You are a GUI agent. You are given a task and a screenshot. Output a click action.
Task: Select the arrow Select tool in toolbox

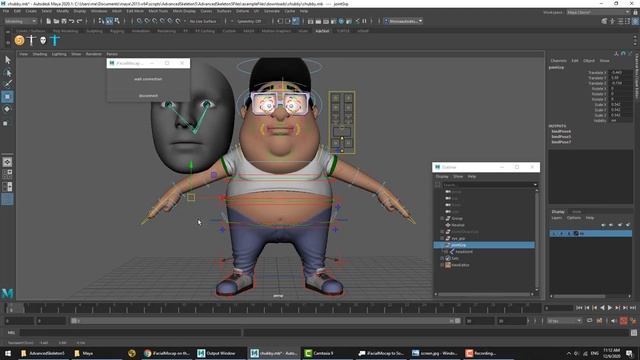7,60
